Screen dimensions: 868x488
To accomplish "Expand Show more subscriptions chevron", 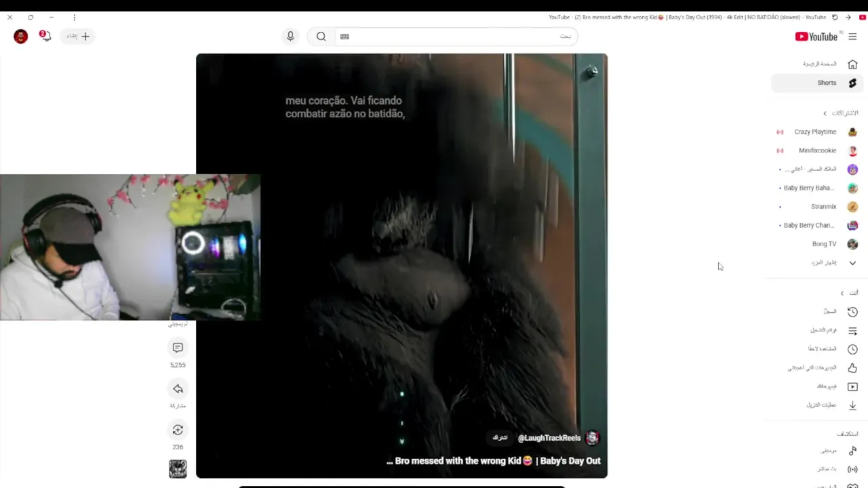I will point(852,262).
